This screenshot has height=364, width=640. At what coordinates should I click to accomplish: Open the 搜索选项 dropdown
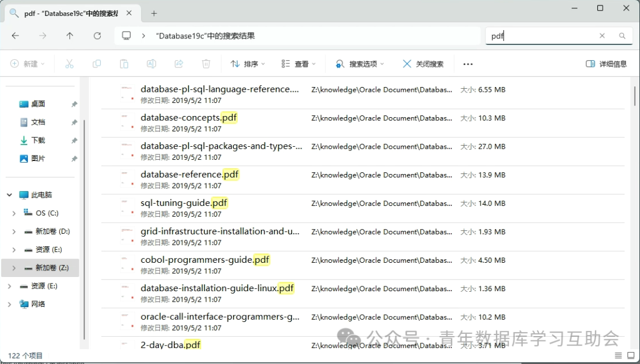360,63
